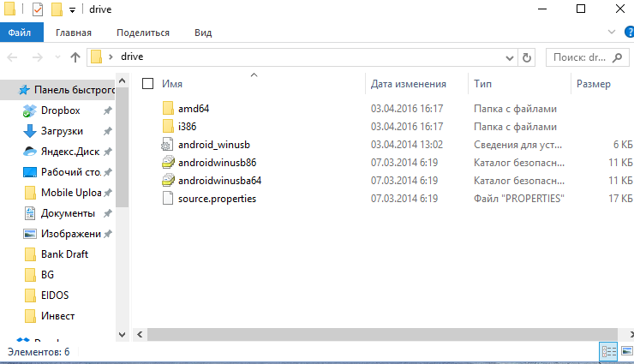Open the Файл menu
Viewport: 634px width, 364px height.
coord(21,33)
